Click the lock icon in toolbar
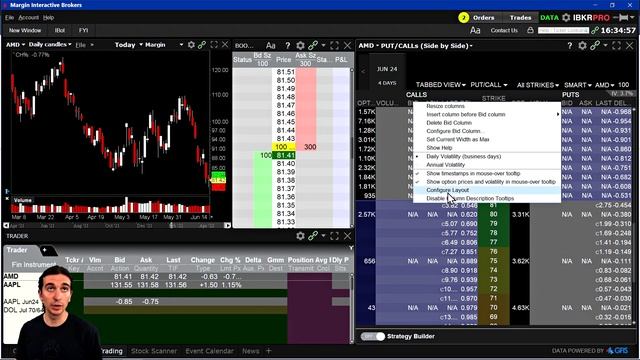 point(530,30)
